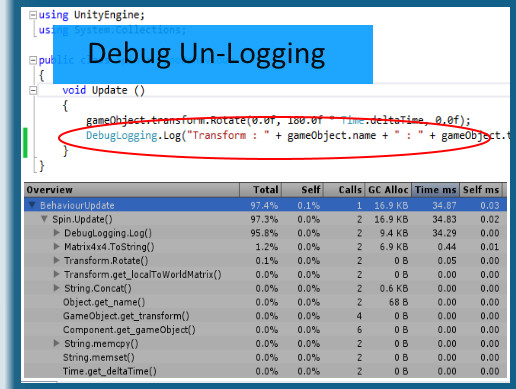Viewport: 516px width, 389px height.
Task: Select the Transform.Rotate() row label
Action: [x=106, y=261]
